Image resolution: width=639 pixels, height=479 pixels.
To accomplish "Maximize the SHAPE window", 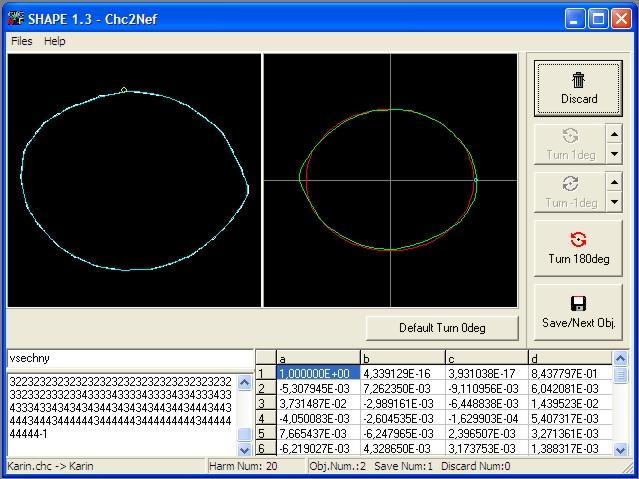I will (598, 19).
